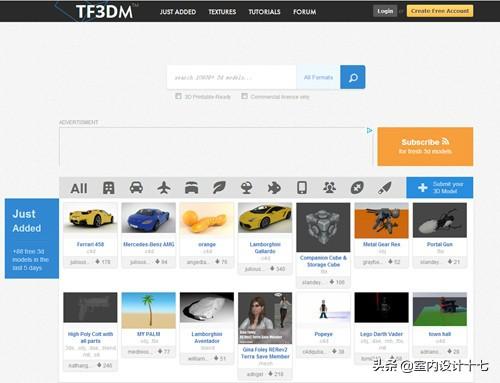500x383 pixels.
Task: Focus the 3d models search field
Action: pyautogui.click(x=231, y=77)
